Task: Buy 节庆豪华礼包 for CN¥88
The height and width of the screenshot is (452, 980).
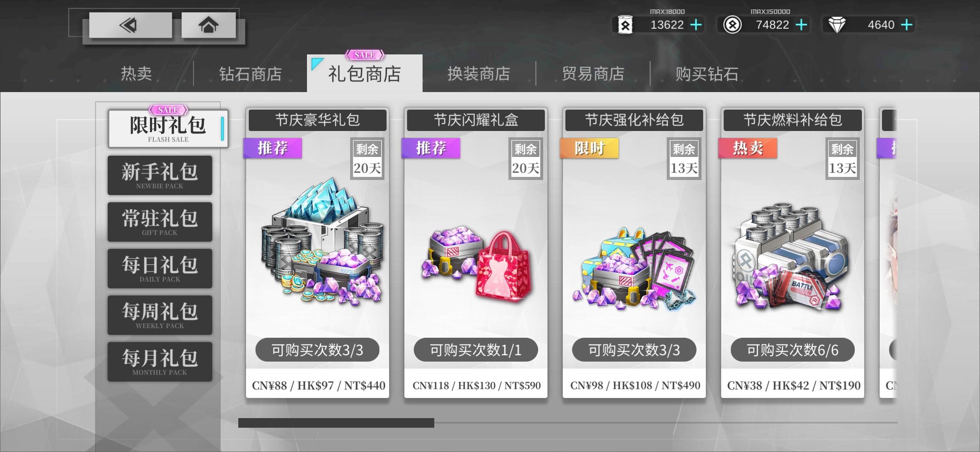Action: tap(318, 385)
